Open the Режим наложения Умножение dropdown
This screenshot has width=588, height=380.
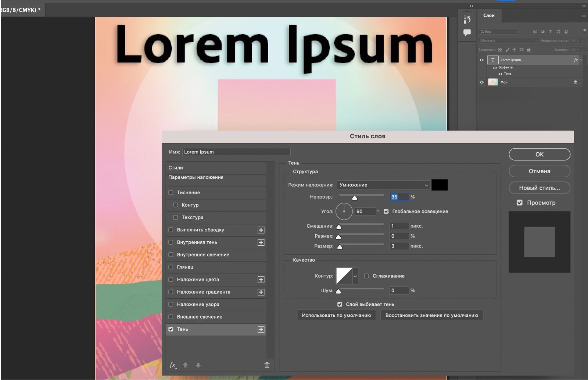(383, 185)
